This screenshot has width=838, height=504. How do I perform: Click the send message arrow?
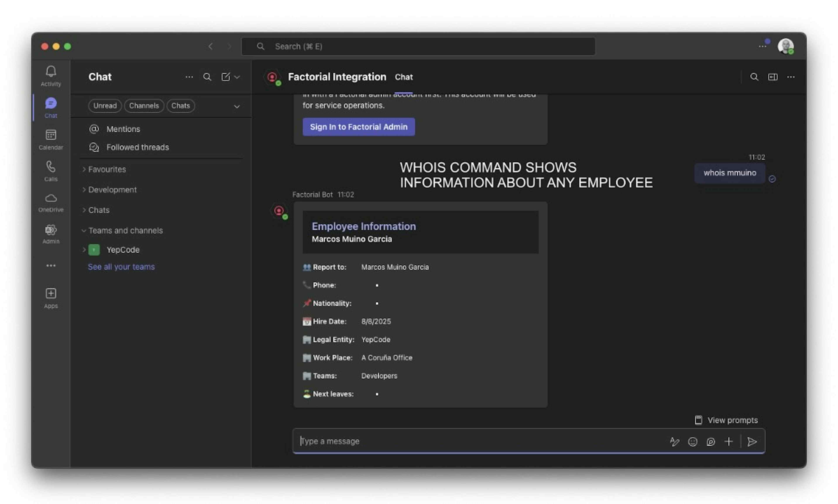point(752,441)
